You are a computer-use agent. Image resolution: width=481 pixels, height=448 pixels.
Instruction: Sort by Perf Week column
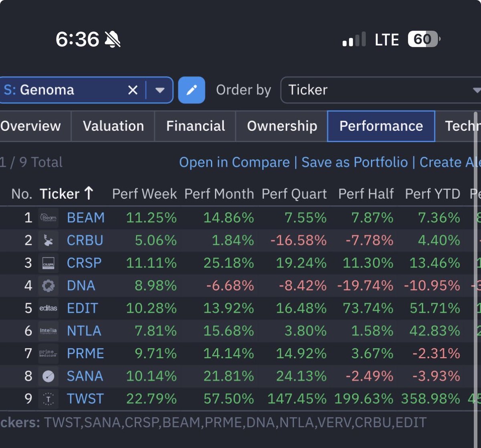click(x=144, y=194)
